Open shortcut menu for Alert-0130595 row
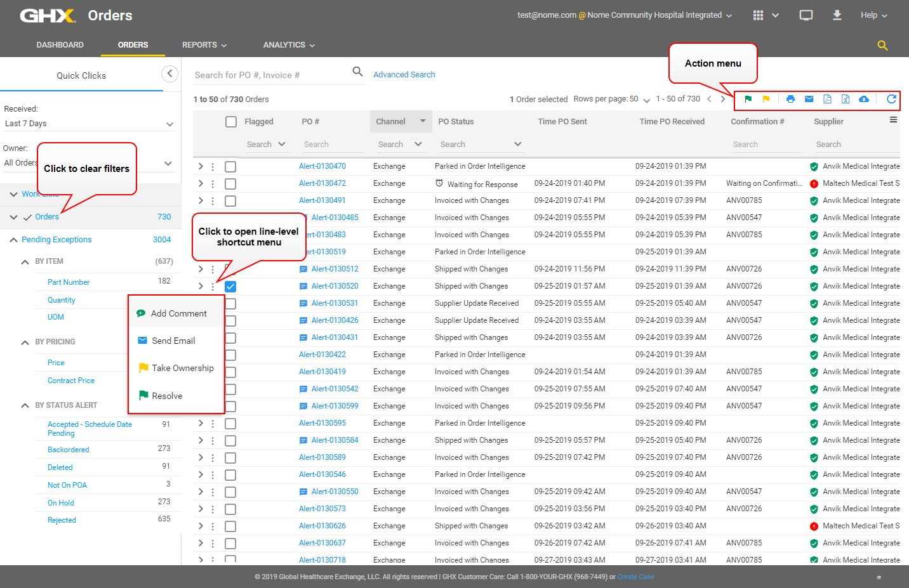Image resolution: width=909 pixels, height=588 pixels. point(213,423)
